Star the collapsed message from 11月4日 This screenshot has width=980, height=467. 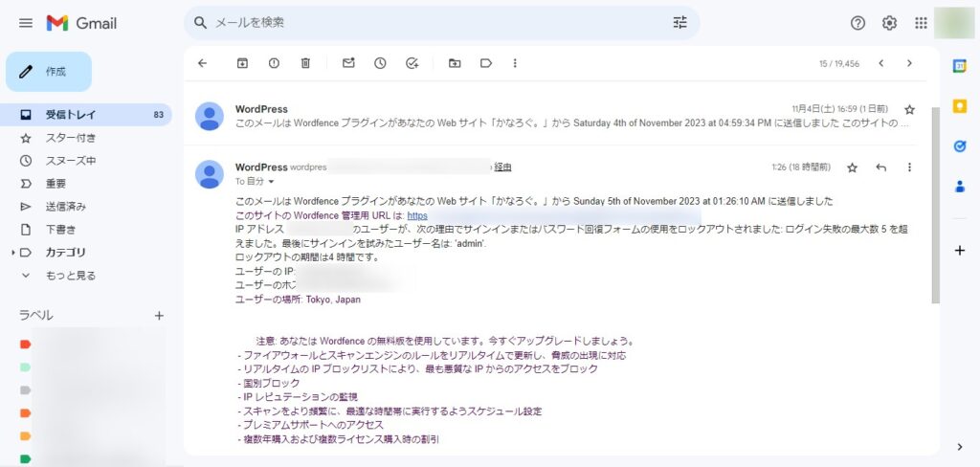point(909,109)
